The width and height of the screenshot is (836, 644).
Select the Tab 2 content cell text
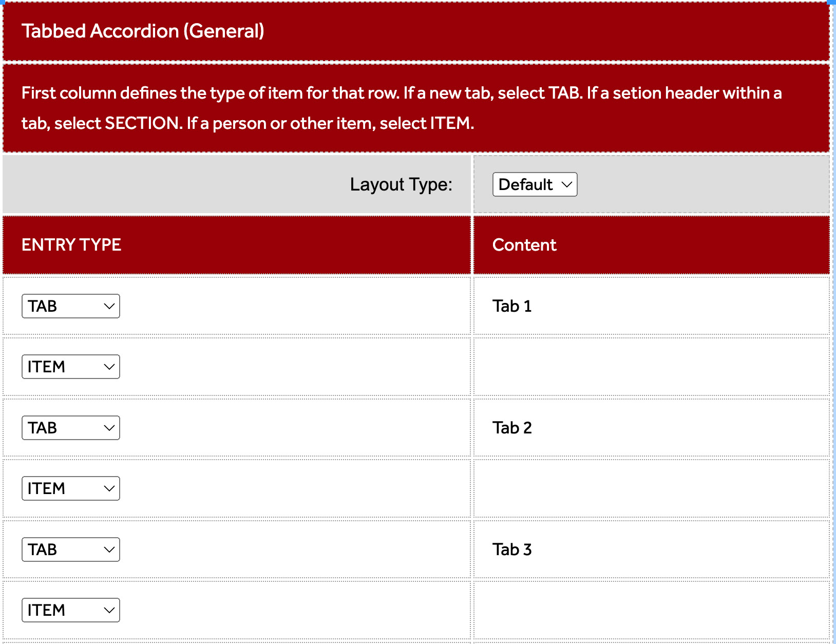[x=512, y=428]
